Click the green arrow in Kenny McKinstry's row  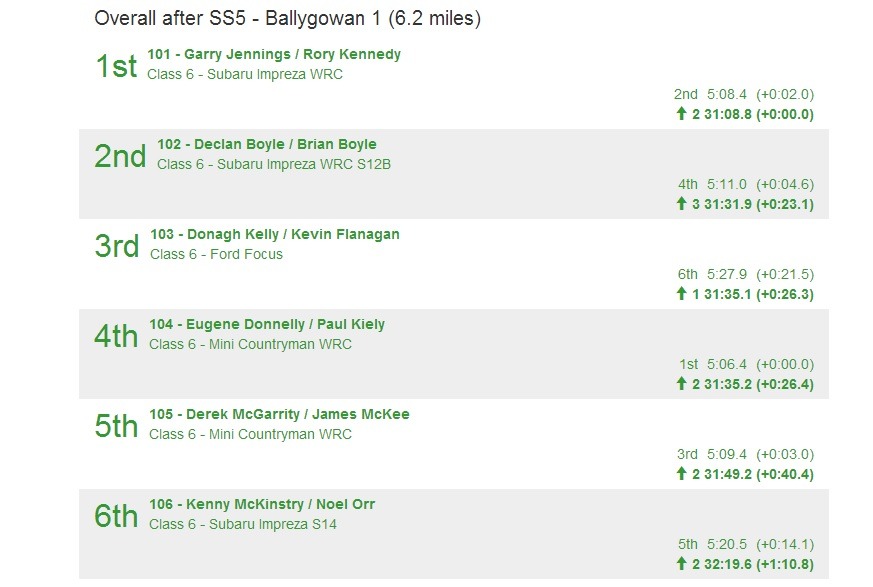pyautogui.click(x=682, y=564)
